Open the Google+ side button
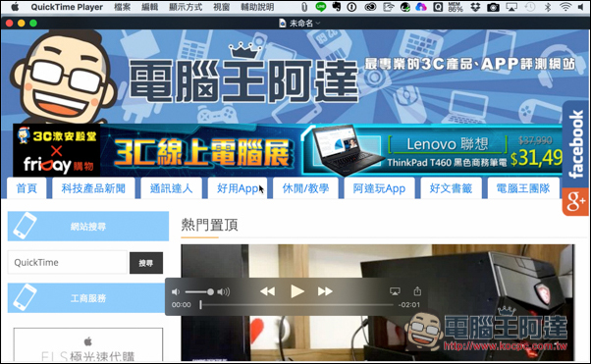This screenshot has width=591, height=364. pos(575,202)
